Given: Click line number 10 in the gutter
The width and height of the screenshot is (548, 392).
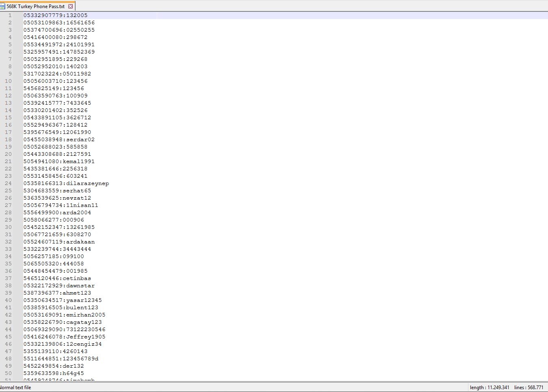Looking at the screenshot, I should tap(8, 81).
